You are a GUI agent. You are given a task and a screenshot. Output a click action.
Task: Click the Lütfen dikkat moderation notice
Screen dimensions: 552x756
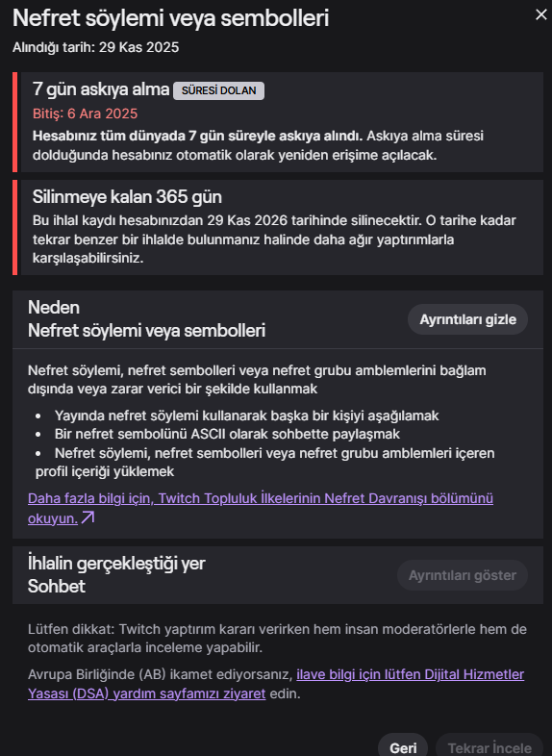pos(277,638)
